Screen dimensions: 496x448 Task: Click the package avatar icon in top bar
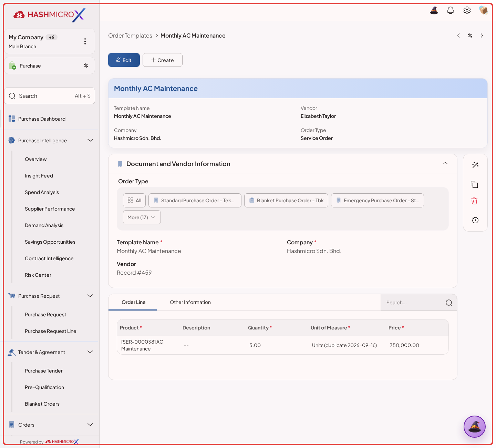click(484, 10)
